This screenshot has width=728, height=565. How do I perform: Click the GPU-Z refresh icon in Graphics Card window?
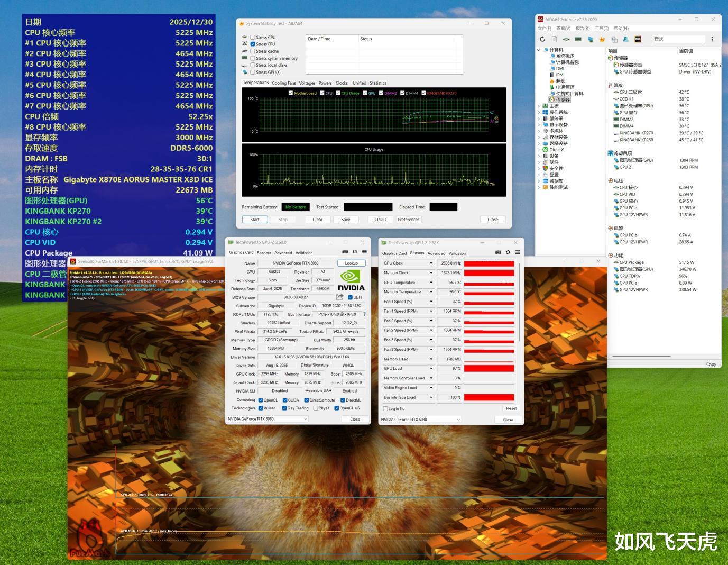355,252
